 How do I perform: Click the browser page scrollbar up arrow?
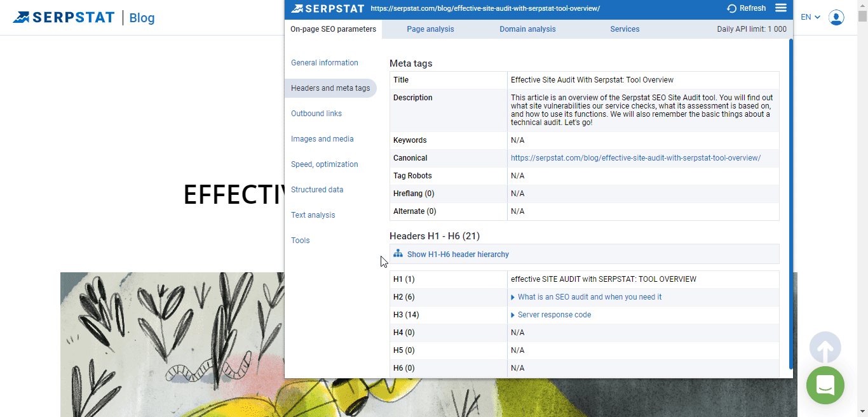tap(862, 5)
